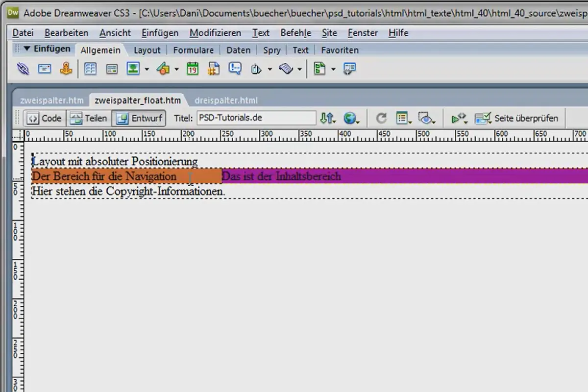Refresh the design view

point(381,118)
